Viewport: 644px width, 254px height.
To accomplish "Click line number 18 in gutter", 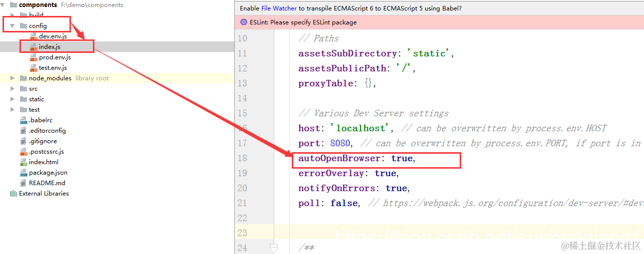I will coord(242,158).
